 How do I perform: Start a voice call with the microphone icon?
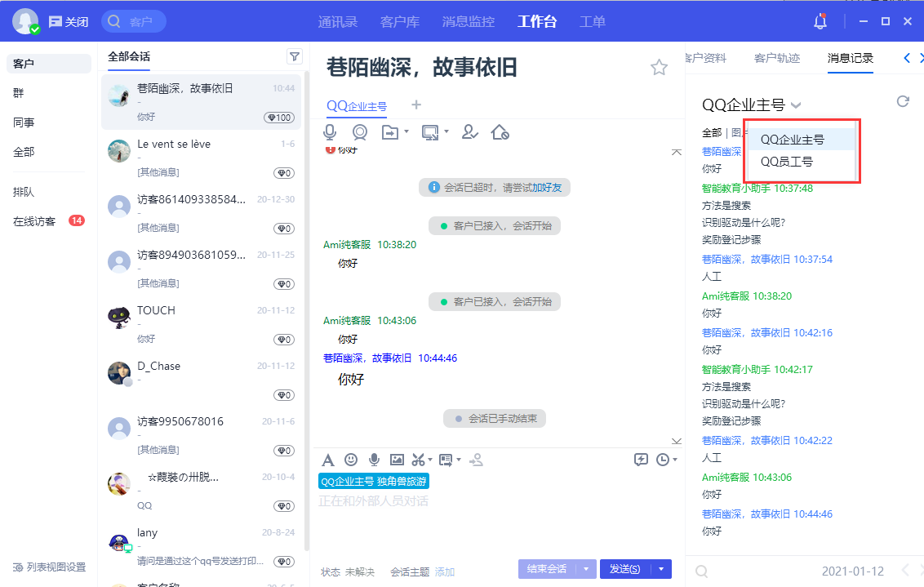330,132
